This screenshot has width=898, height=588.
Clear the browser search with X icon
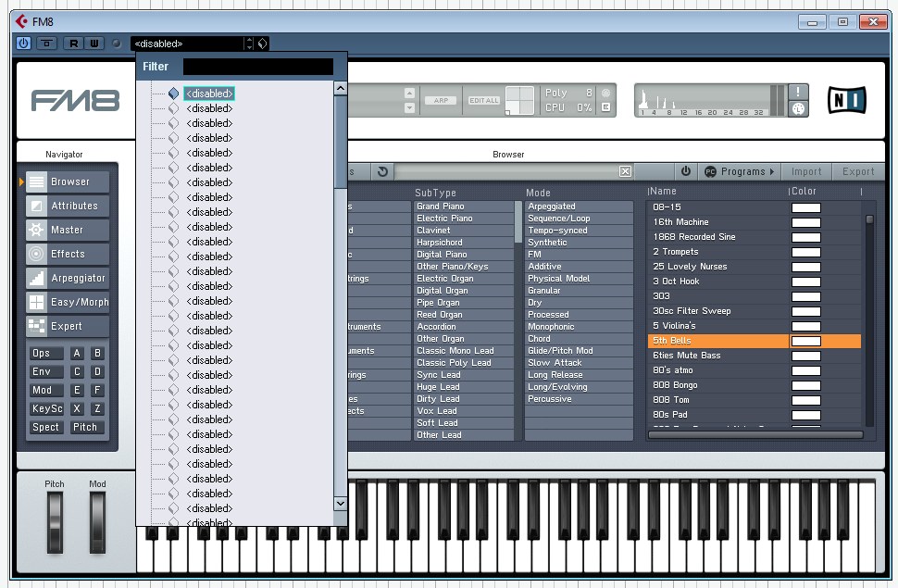(x=626, y=171)
